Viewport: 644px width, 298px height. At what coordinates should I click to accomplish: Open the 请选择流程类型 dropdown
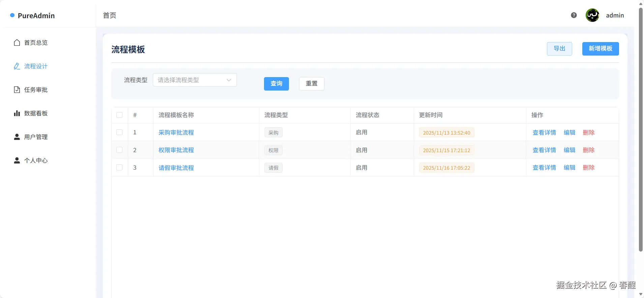pos(195,80)
